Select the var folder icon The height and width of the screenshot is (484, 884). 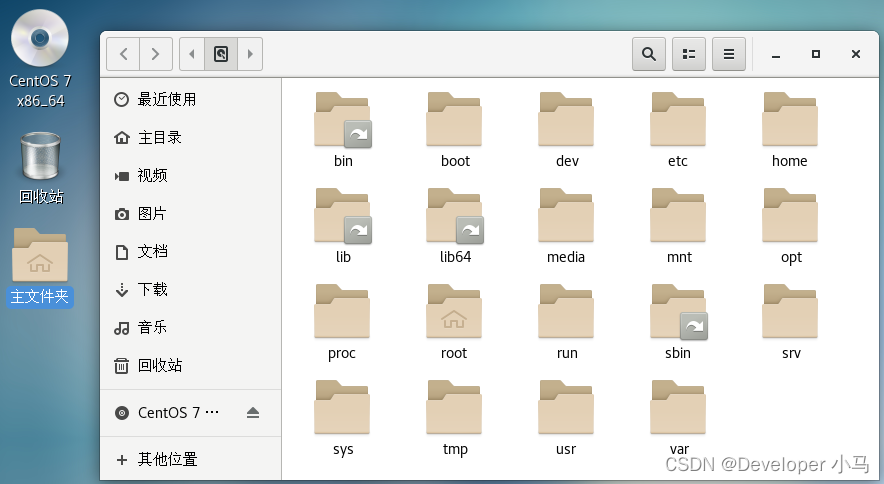678,408
